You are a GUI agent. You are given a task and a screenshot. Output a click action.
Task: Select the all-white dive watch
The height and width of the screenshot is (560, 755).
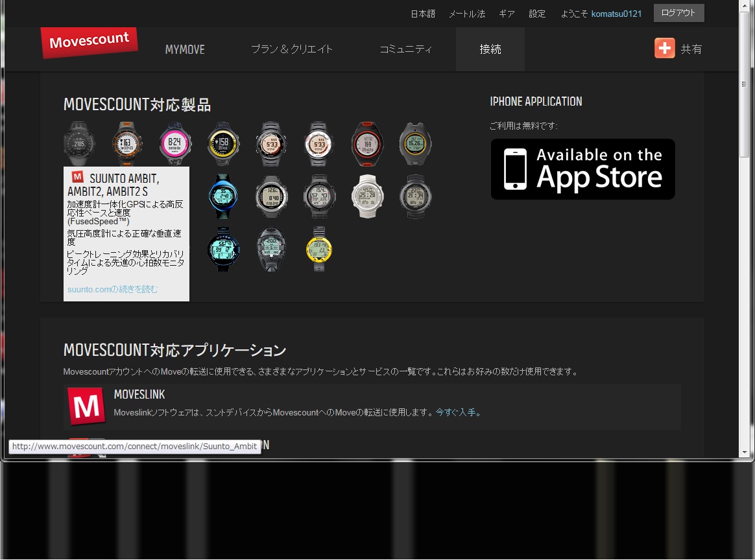point(367,196)
